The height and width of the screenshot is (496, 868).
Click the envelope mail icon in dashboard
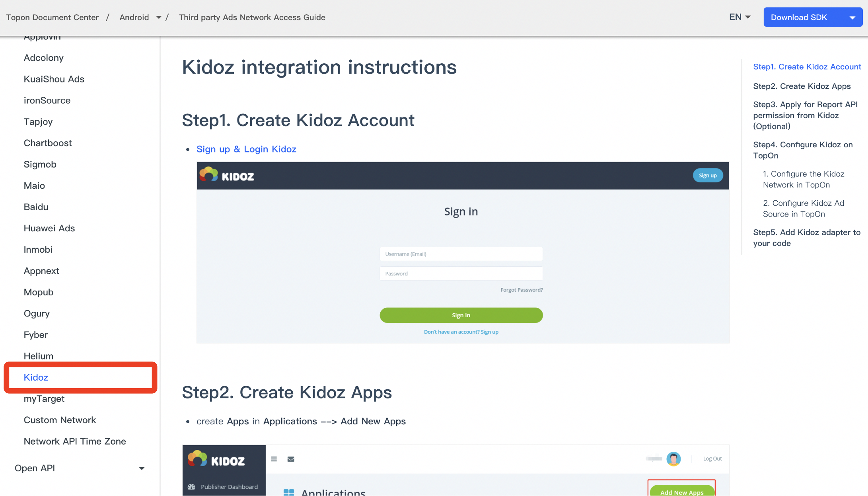tap(291, 459)
